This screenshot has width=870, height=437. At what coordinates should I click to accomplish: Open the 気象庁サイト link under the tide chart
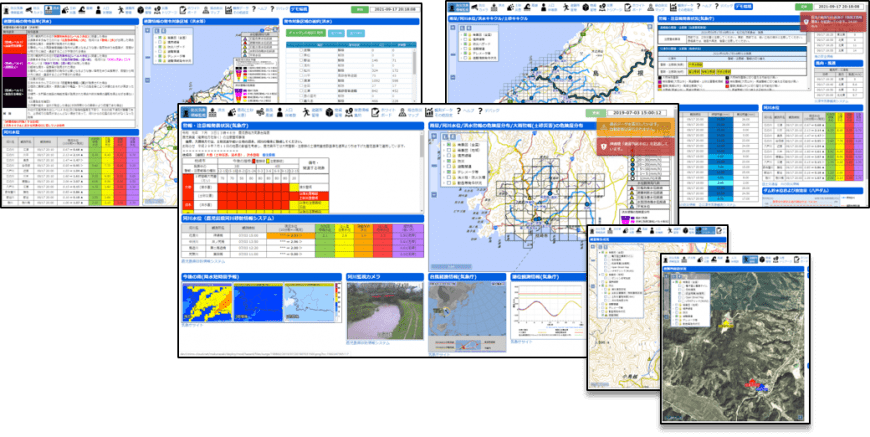tap(524, 344)
